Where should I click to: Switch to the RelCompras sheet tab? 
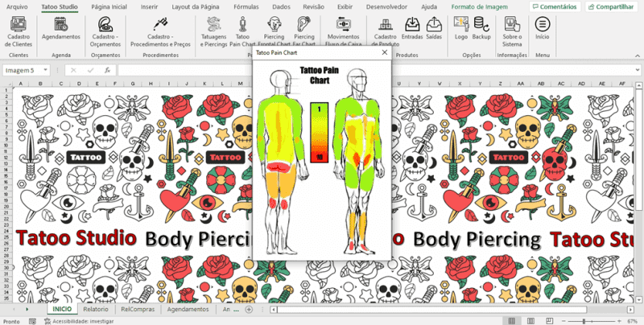tap(138, 309)
